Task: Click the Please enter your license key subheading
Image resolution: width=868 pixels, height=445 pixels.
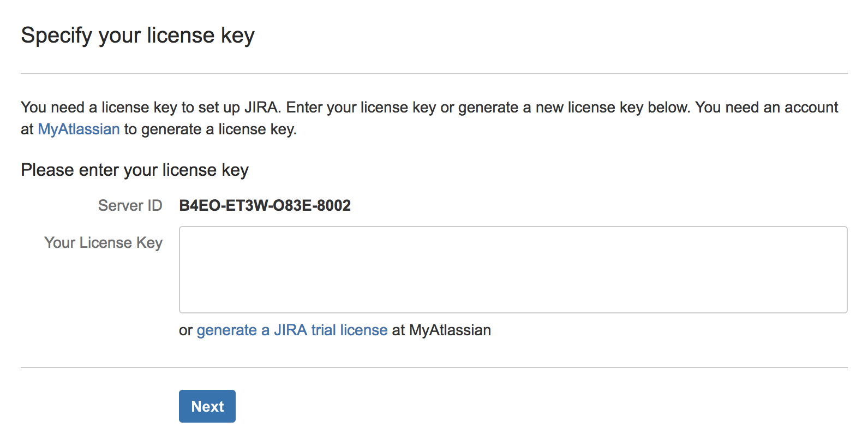Action: (x=135, y=170)
